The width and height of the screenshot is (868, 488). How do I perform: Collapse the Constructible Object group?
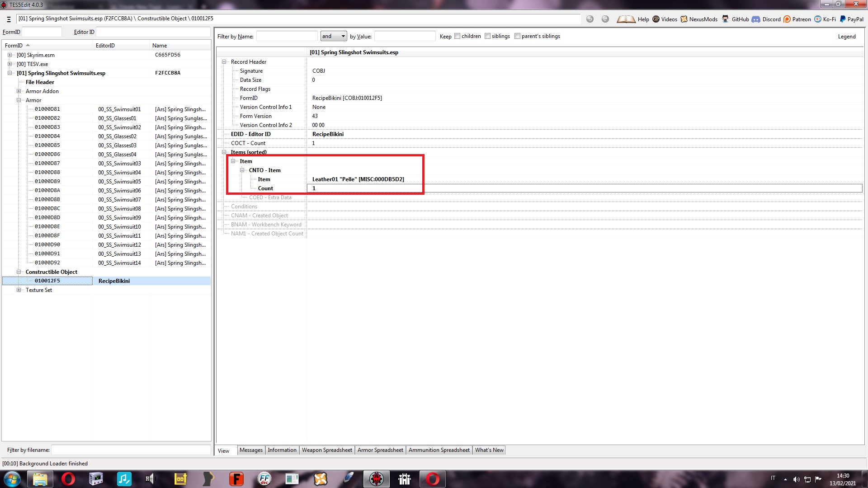coord(19,272)
